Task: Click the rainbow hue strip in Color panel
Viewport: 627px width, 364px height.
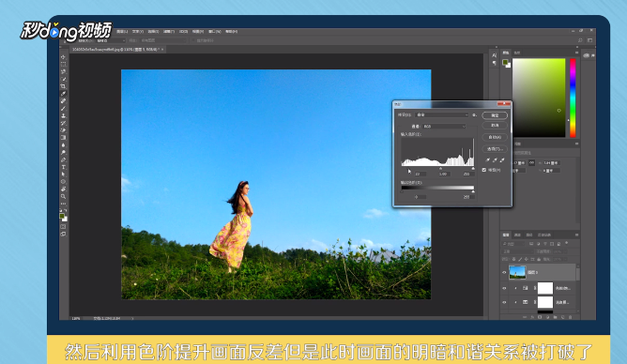Action: point(573,98)
